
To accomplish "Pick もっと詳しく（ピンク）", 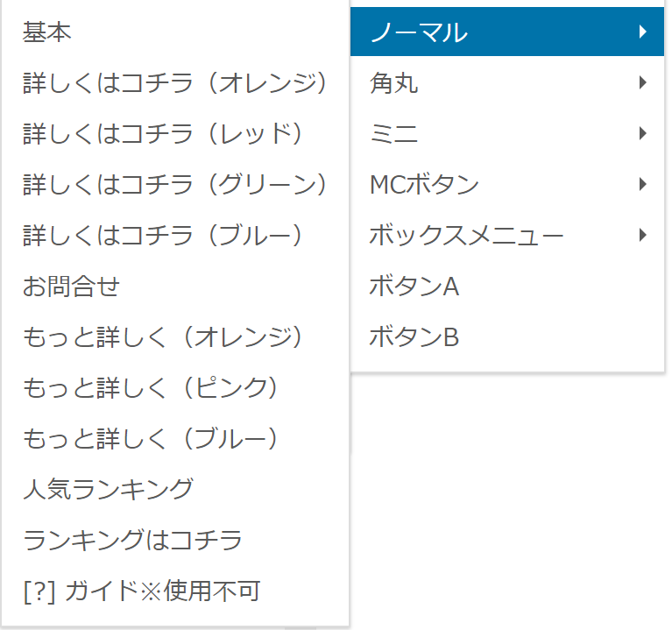I will click(175, 387).
